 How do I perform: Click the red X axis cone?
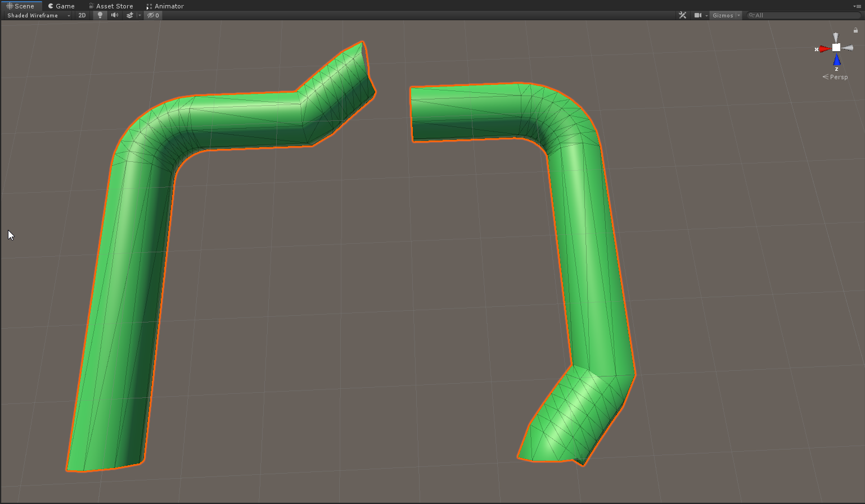tap(825, 49)
